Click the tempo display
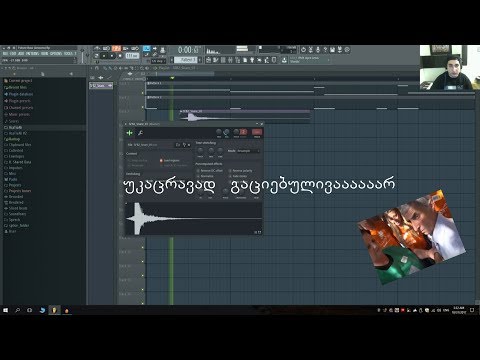This screenshot has width=480, height=360. [x=132, y=56]
